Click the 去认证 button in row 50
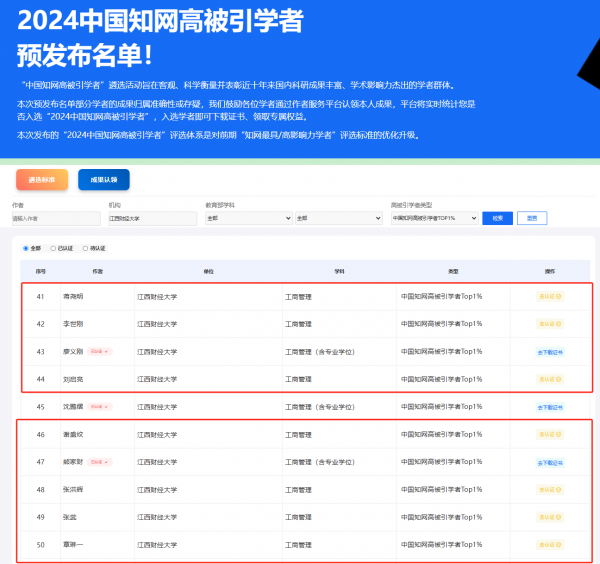Viewport: 600px width, 564px height. click(550, 545)
